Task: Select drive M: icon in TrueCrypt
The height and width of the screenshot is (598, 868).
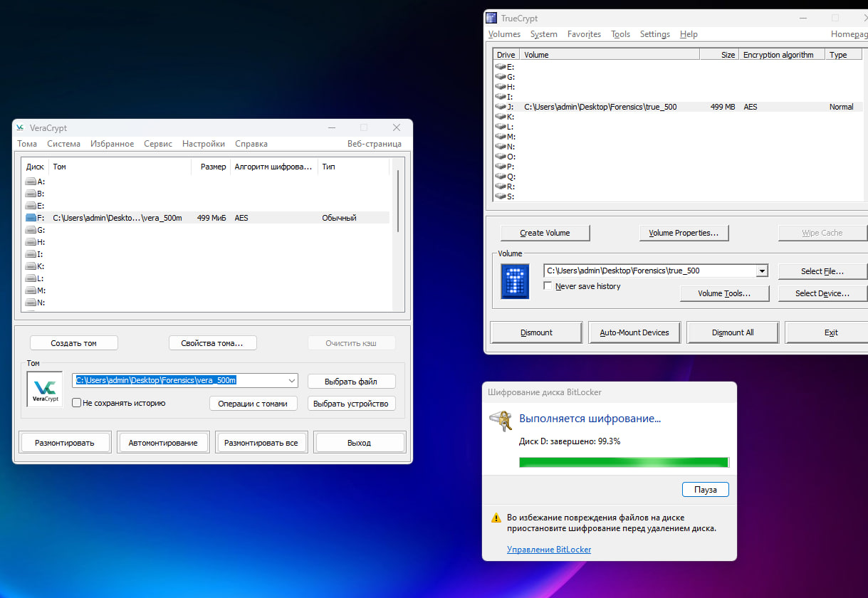Action: (501, 137)
